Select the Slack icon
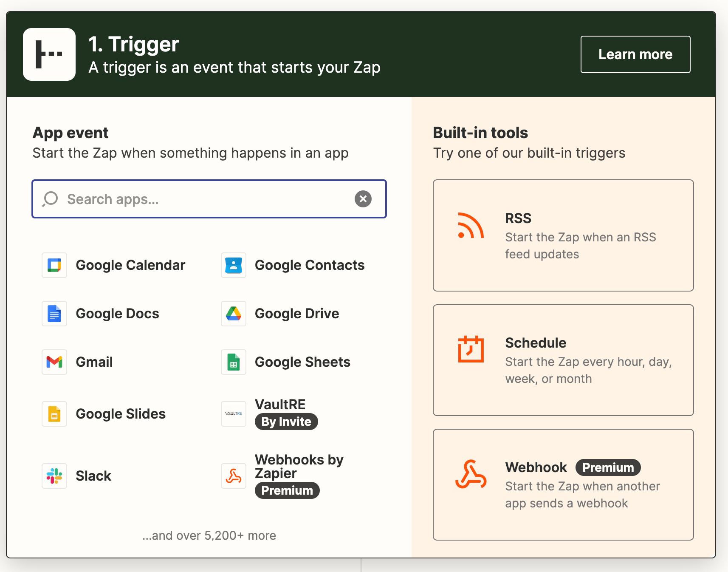Viewport: 728px width, 572px height. 54,476
